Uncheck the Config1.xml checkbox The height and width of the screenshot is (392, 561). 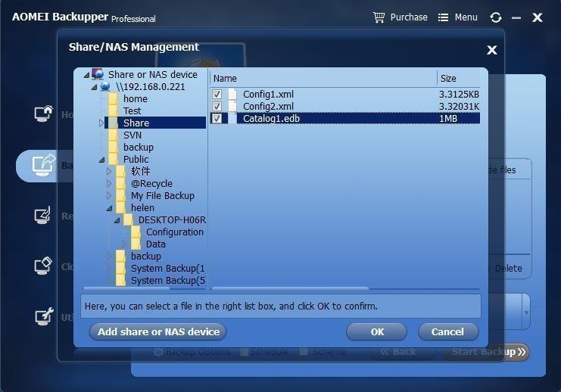[217, 94]
